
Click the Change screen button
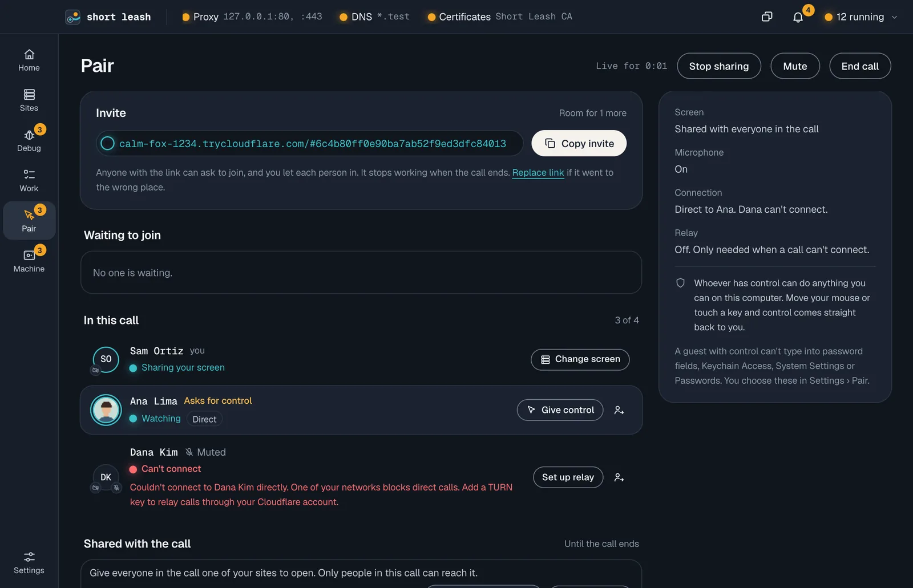580,359
